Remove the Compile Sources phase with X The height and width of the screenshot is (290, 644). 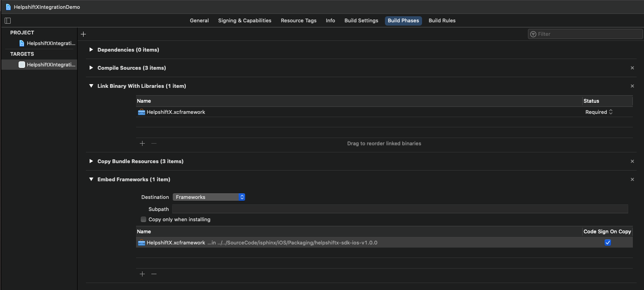click(632, 68)
